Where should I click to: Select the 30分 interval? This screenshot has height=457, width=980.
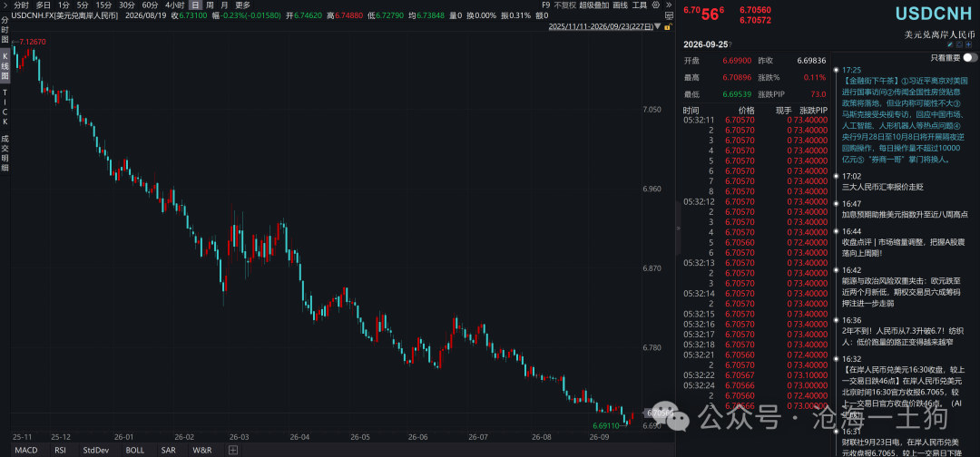tap(127, 5)
